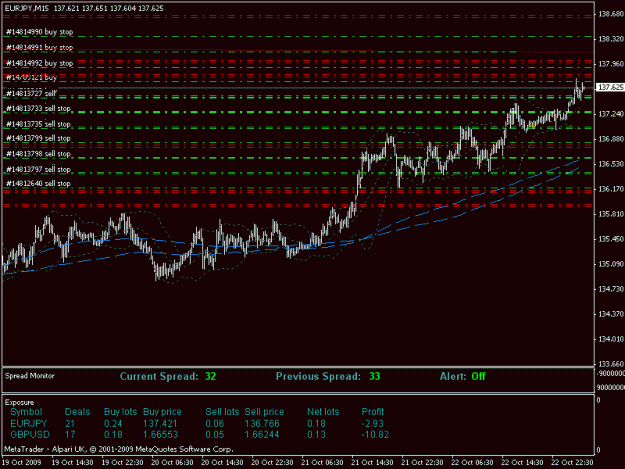
Task: Click the MetaTrader Alpari UK copyright text
Action: 119,449
